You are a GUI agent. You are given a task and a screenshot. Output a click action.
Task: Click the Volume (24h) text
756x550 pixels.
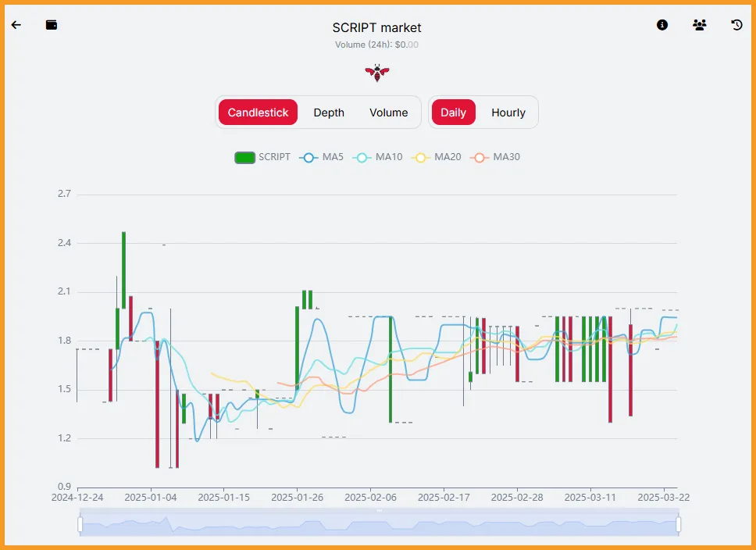click(x=376, y=45)
